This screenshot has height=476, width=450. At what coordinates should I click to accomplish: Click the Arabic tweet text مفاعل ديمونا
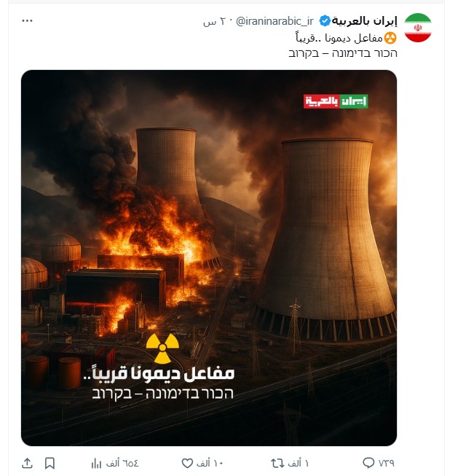[x=354, y=38]
